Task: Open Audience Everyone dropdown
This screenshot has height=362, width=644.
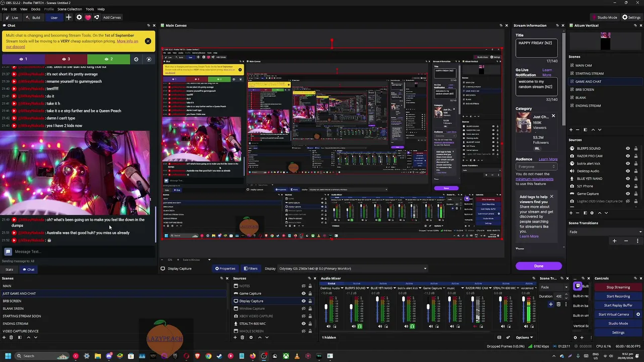Action: pos(536,166)
